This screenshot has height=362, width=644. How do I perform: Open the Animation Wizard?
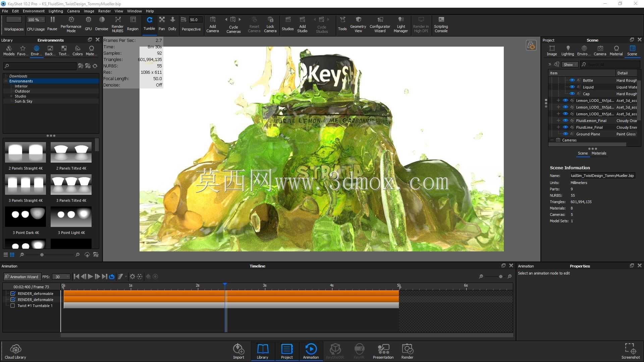(22, 277)
